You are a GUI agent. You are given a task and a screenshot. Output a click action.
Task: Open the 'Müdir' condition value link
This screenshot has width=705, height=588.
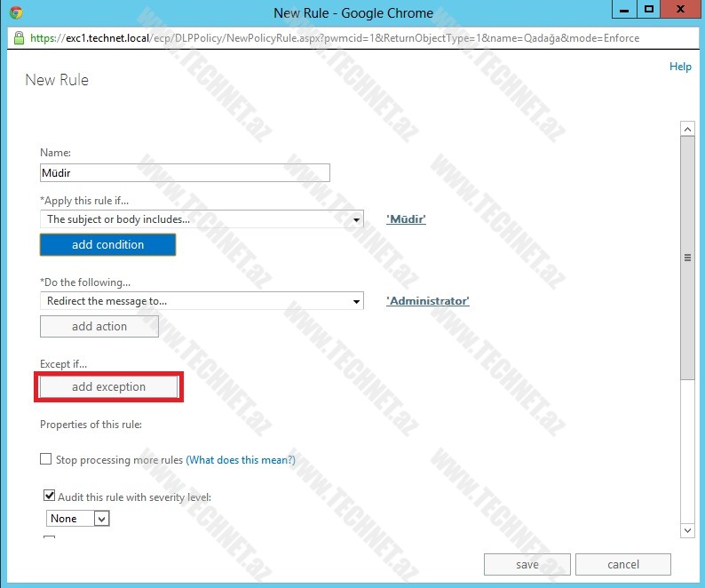[406, 219]
